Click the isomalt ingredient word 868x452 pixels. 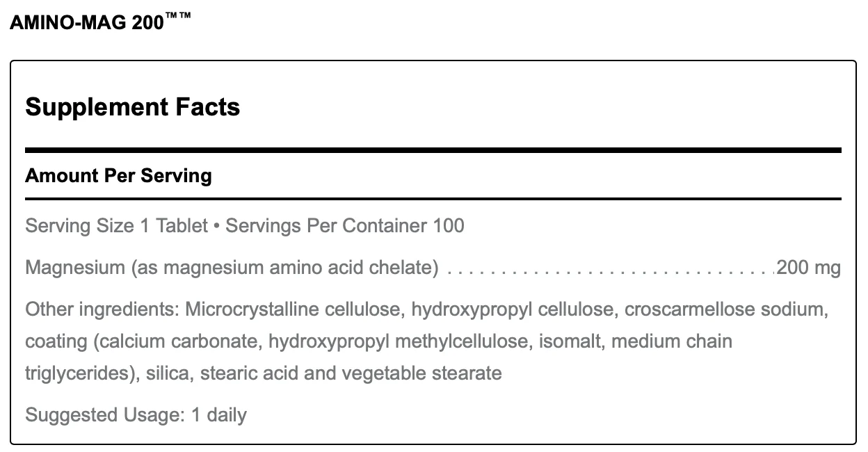550,341
